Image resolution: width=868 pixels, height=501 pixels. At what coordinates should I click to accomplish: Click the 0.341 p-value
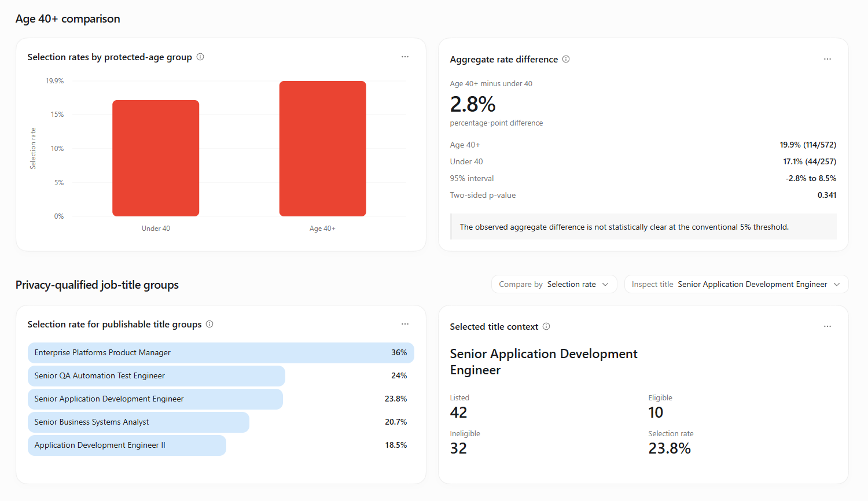click(827, 195)
